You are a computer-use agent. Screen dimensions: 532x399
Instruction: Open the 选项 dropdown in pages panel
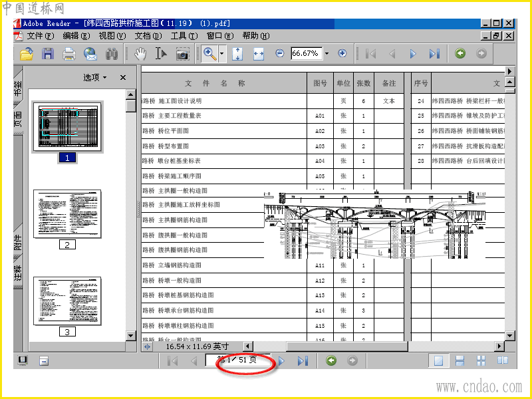click(95, 77)
